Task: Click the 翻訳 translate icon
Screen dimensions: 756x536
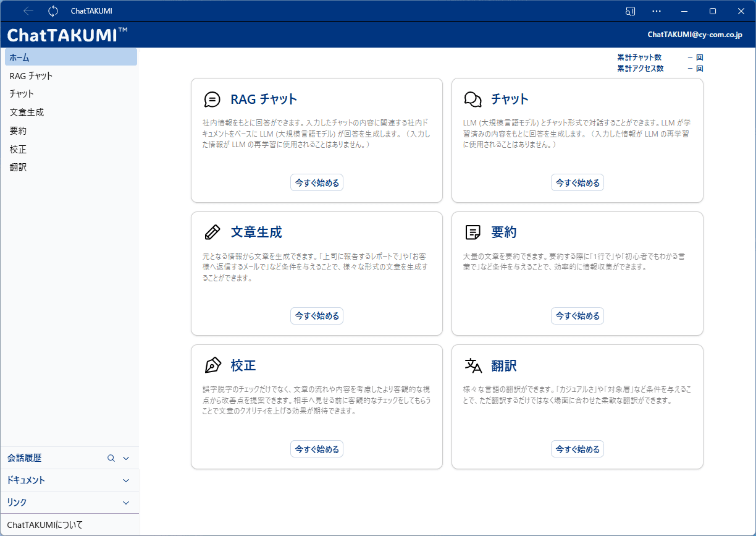Action: pyautogui.click(x=472, y=365)
